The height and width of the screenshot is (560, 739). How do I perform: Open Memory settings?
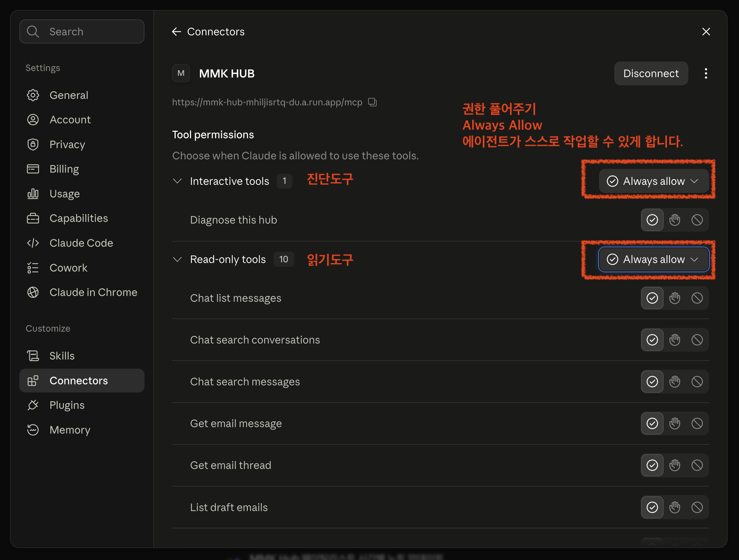[x=82, y=430]
